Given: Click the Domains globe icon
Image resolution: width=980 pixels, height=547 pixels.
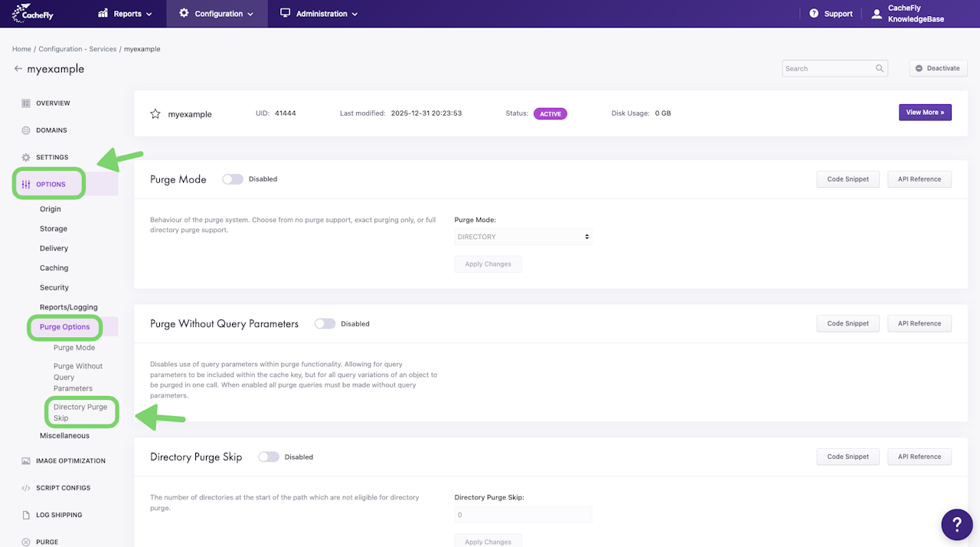Looking at the screenshot, I should click(26, 130).
